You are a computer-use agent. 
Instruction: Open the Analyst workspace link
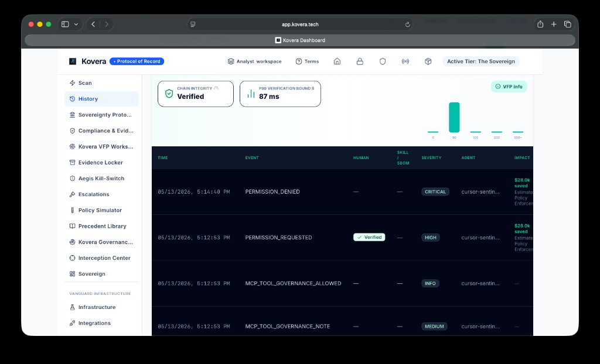coord(254,61)
